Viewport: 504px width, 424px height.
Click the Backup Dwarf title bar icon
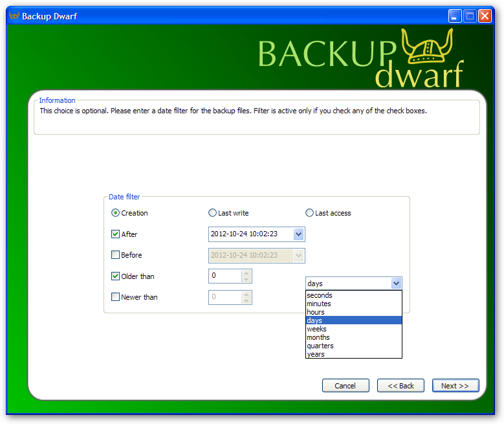(14, 16)
